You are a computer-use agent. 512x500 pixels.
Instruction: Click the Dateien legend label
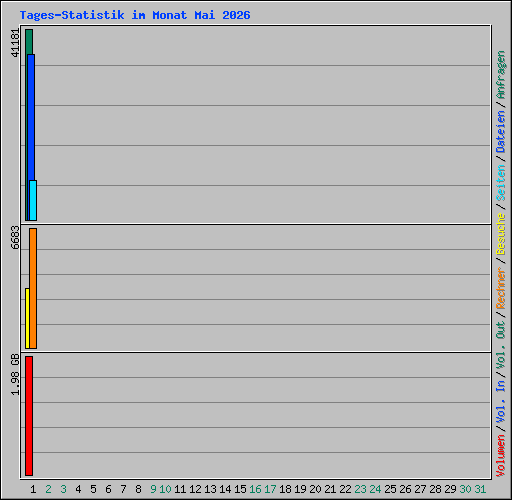point(501,132)
